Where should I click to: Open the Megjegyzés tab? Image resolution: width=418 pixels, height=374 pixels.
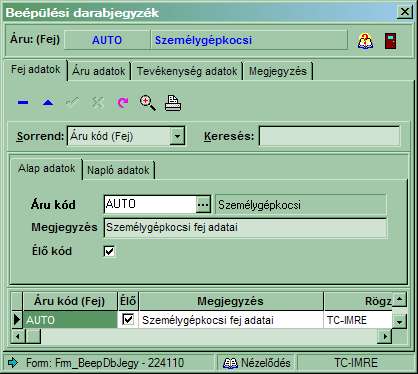pyautogui.click(x=278, y=71)
